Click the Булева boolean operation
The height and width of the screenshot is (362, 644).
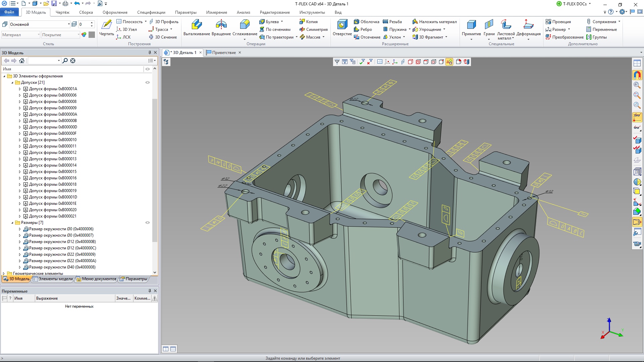[x=269, y=21]
